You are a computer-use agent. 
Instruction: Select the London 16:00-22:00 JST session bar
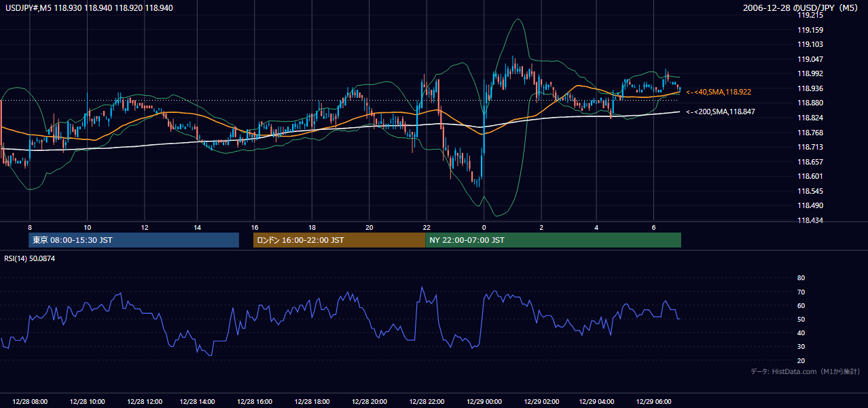(x=339, y=240)
